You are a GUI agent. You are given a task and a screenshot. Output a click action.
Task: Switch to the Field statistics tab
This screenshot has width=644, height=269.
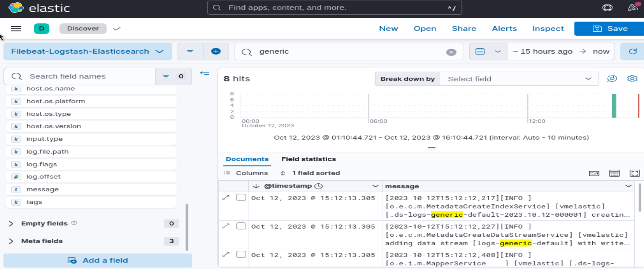[x=308, y=159]
